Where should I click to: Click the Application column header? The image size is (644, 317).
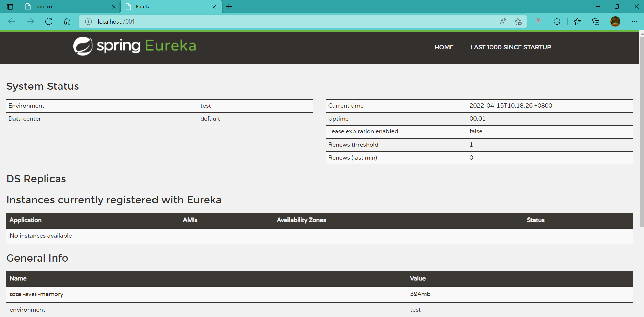coord(26,220)
